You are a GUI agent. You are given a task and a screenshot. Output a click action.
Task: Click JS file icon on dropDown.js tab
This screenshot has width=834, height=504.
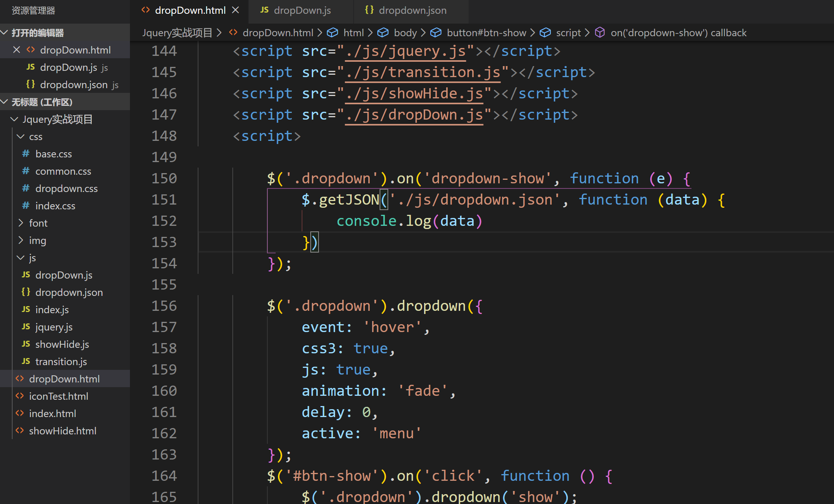264,10
